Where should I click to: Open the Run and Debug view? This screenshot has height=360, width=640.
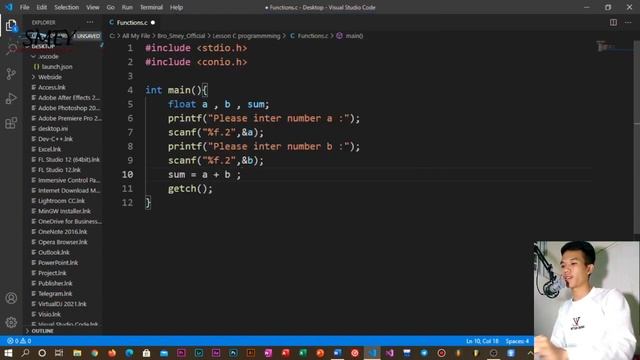point(11,98)
